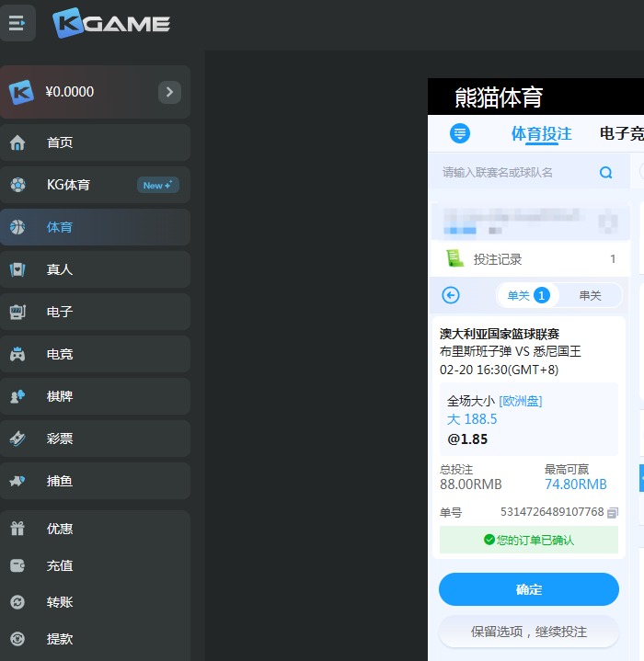This screenshot has height=661, width=644.
Task: Click 布里斯班子弹 VS 悉尼国王 match text
Action: click(x=511, y=351)
